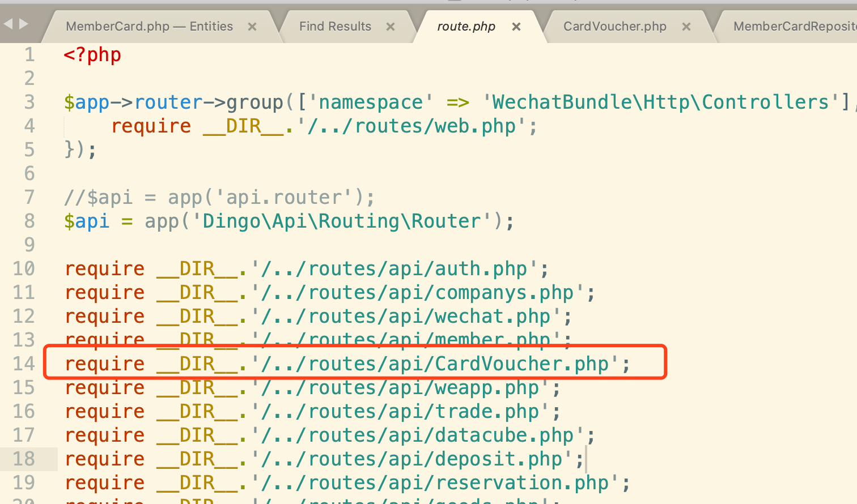
Task: Click the <?php opening tag
Action: click(x=92, y=55)
